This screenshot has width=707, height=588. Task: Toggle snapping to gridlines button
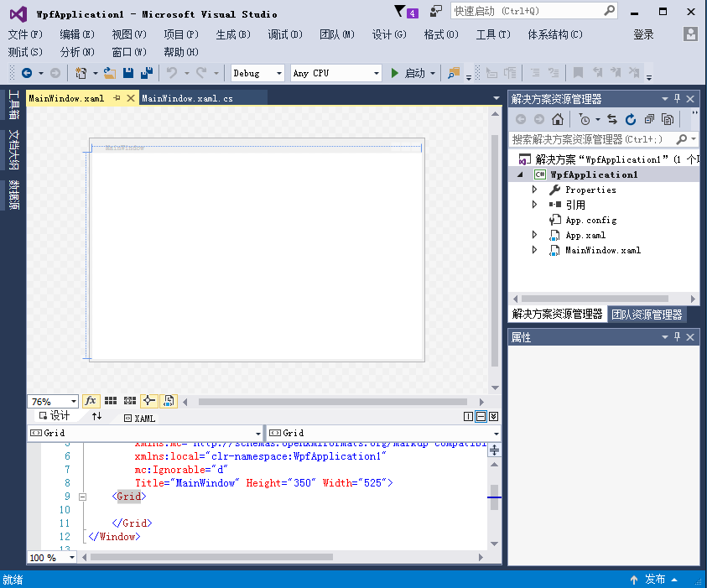(130, 401)
